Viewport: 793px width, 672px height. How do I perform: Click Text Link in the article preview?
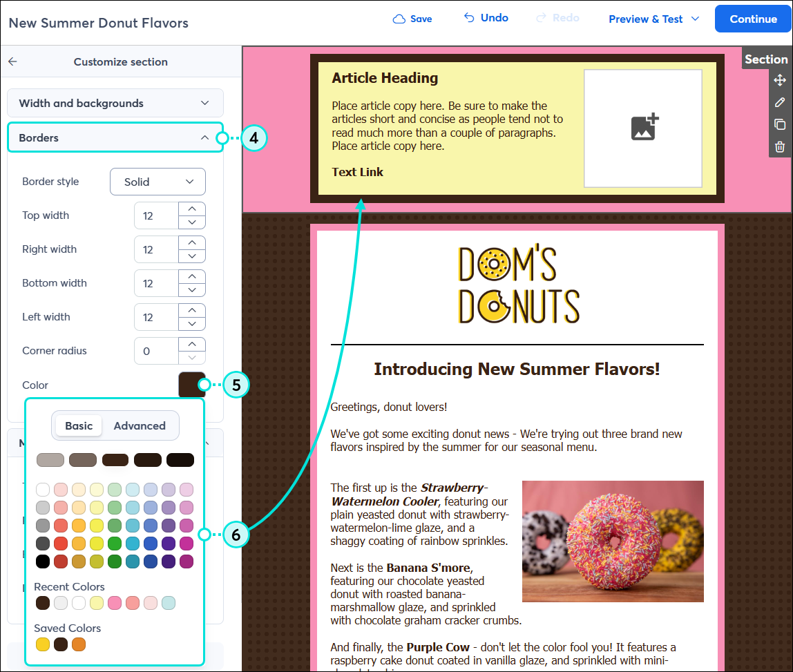pyautogui.click(x=357, y=172)
